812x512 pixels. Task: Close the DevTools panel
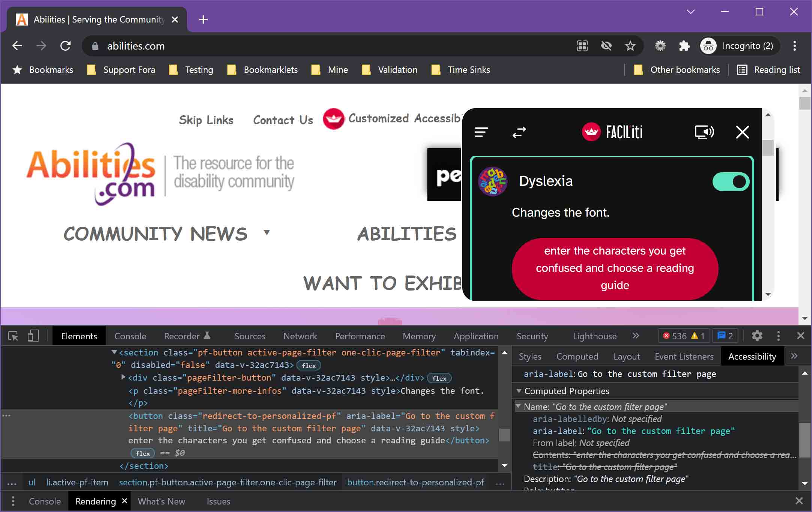[x=800, y=336]
